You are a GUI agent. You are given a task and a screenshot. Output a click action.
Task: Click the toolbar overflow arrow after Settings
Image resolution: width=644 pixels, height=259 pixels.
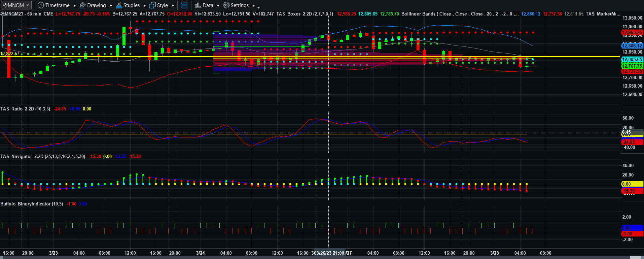pyautogui.click(x=258, y=7)
